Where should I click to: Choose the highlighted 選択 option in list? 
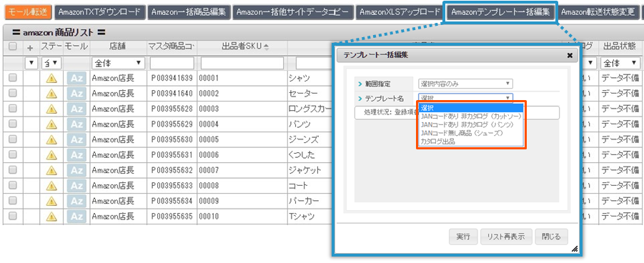click(471, 108)
